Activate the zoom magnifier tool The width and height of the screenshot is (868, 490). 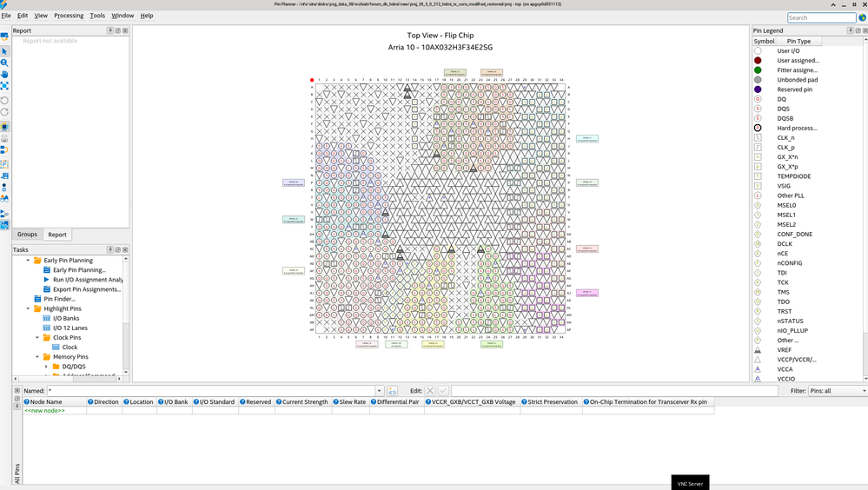point(4,63)
